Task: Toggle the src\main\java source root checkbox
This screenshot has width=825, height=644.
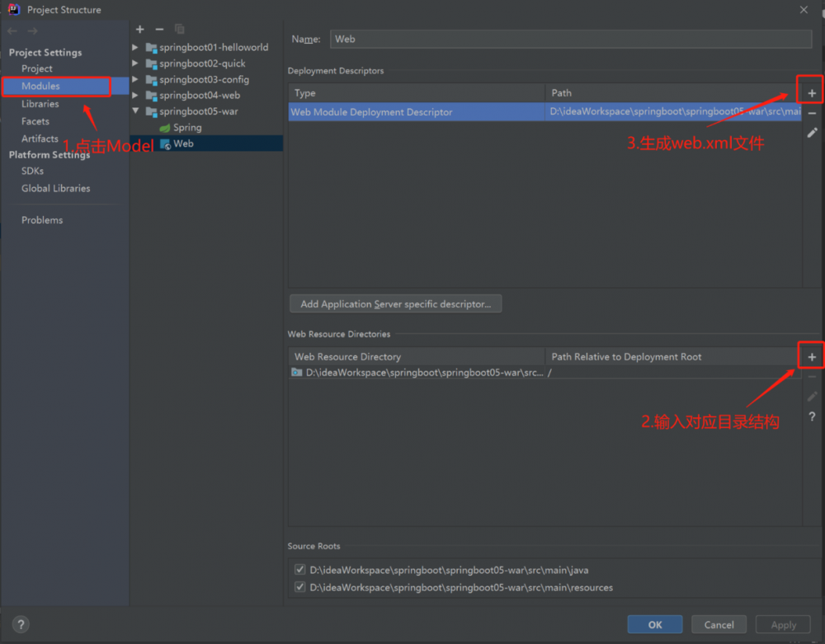Action: 300,569
